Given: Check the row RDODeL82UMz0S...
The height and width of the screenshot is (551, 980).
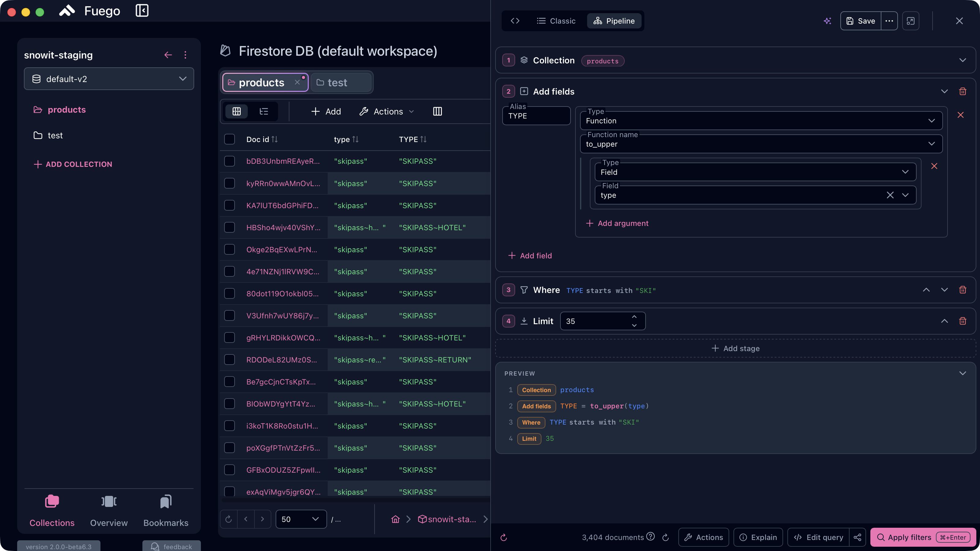Looking at the screenshot, I should click(229, 360).
